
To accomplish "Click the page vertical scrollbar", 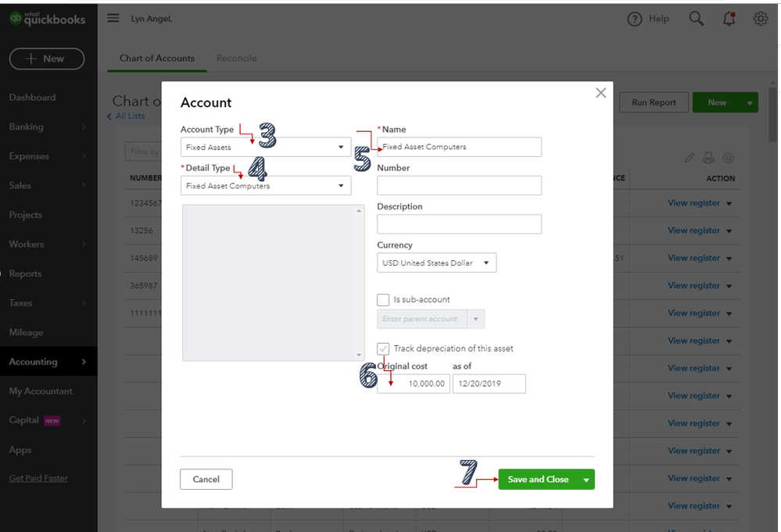I will coord(772,115).
